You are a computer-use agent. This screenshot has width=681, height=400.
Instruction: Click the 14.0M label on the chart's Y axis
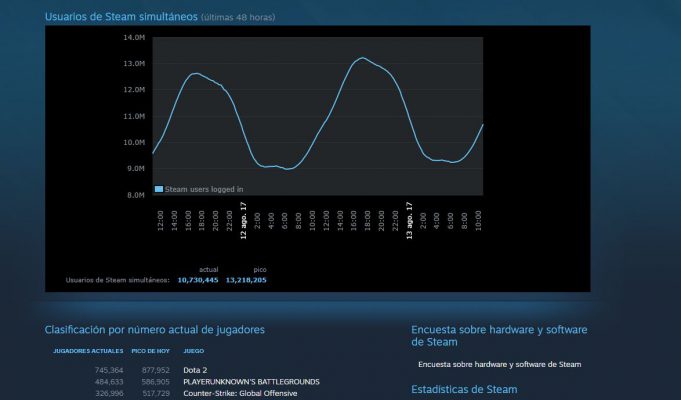coord(134,38)
